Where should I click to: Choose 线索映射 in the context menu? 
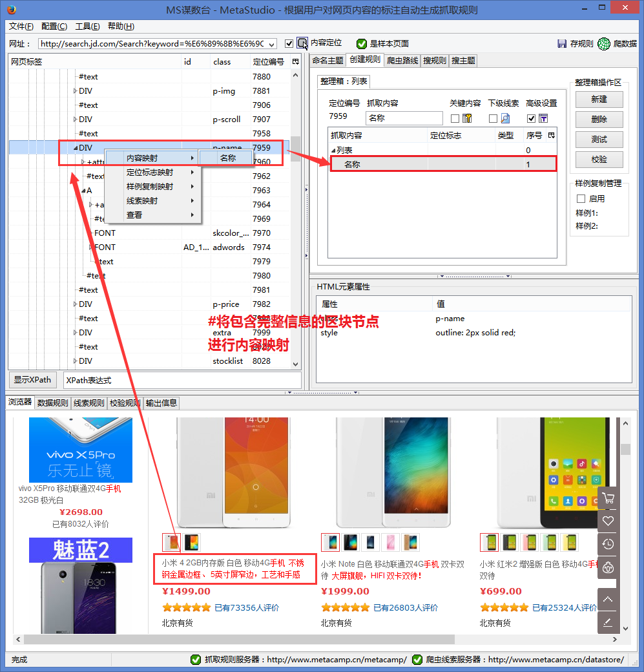[x=153, y=200]
